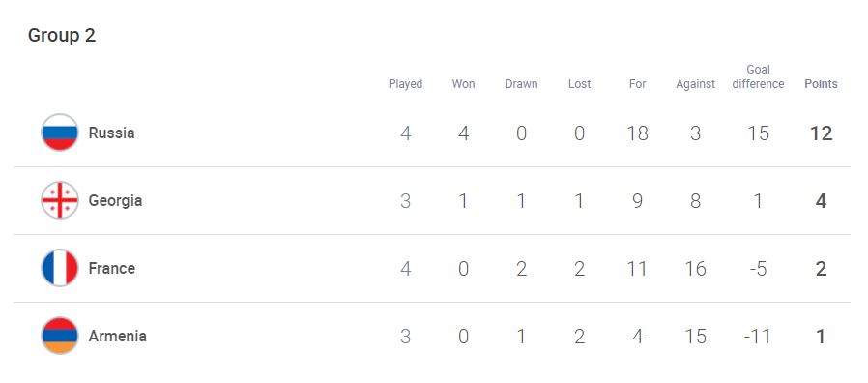Image resolution: width=868 pixels, height=383 pixels.
Task: Click the France flag icon
Action: (x=60, y=268)
